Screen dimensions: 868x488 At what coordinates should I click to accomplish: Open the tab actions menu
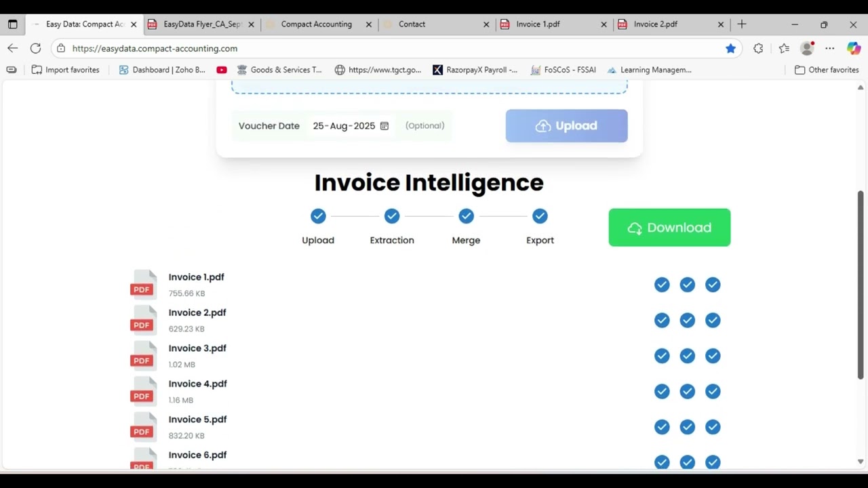13,24
